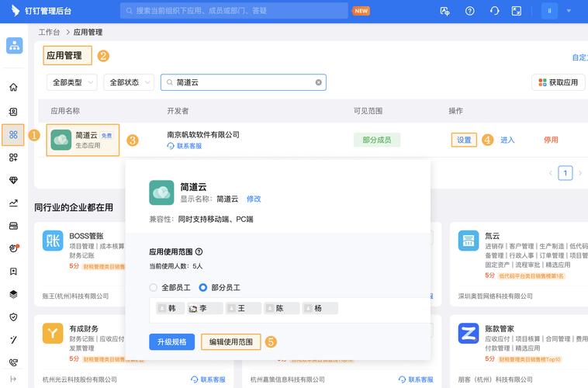Click 设置 for 简道云
Screen dimensions: 588x388
[x=464, y=140]
